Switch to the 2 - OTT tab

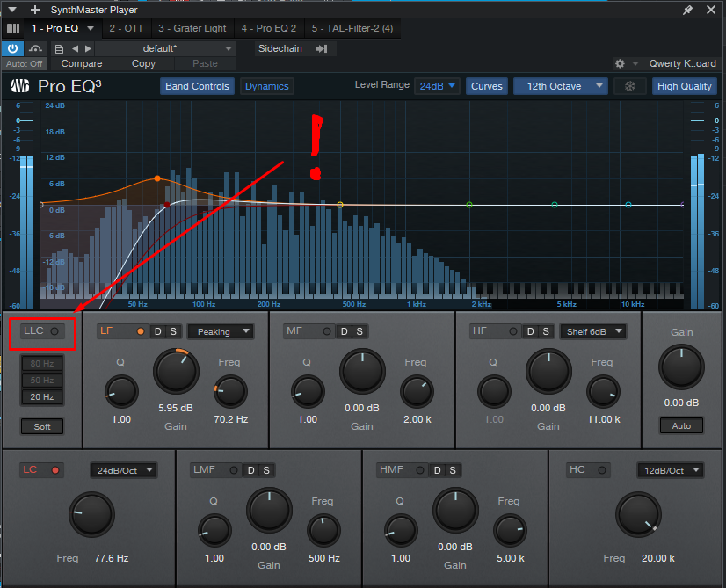126,29
